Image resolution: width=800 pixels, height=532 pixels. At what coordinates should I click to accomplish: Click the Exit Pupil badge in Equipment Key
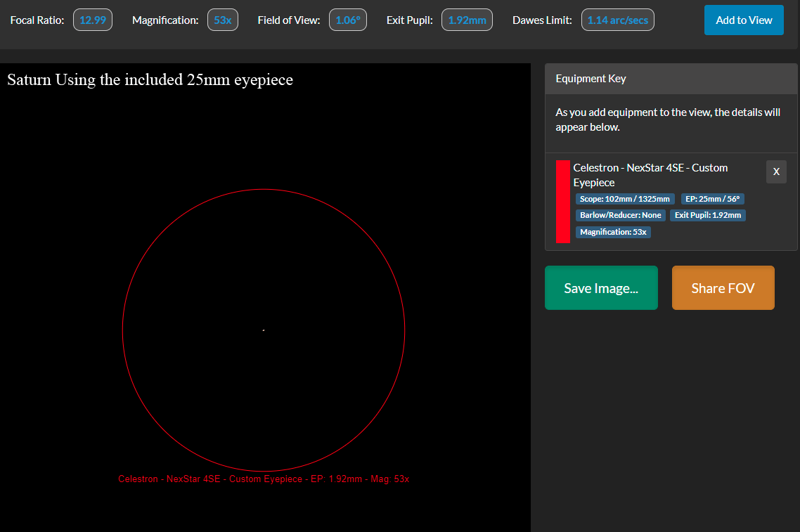pyautogui.click(x=707, y=215)
